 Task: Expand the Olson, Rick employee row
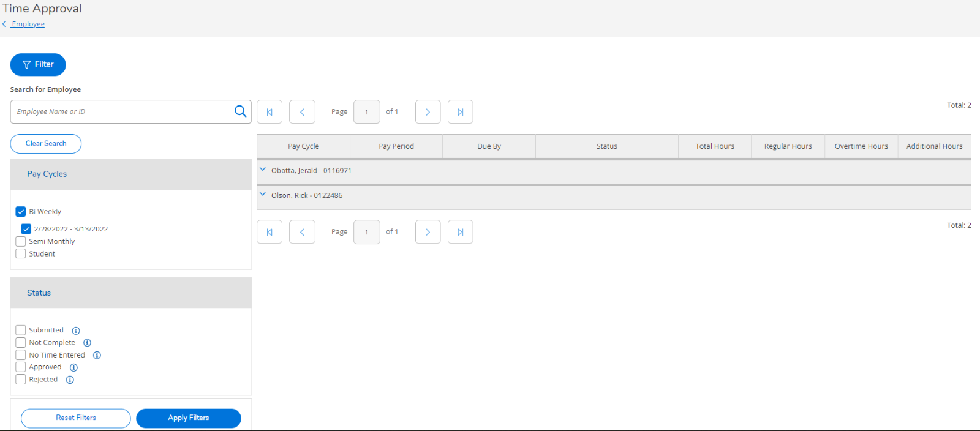(x=263, y=195)
